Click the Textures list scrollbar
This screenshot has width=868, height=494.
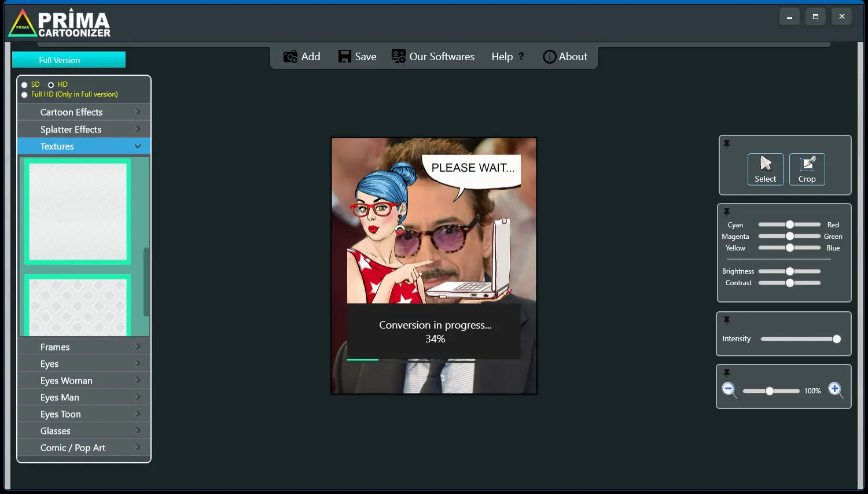click(146, 282)
